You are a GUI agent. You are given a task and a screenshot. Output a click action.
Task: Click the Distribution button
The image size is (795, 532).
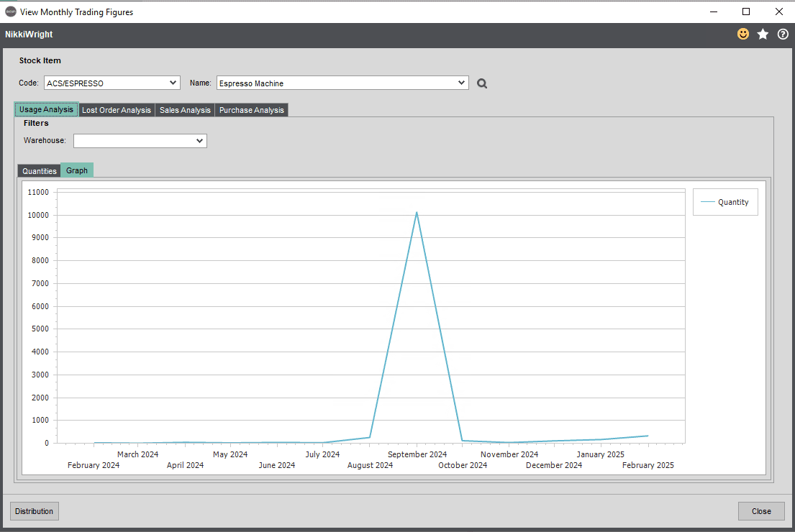point(35,511)
